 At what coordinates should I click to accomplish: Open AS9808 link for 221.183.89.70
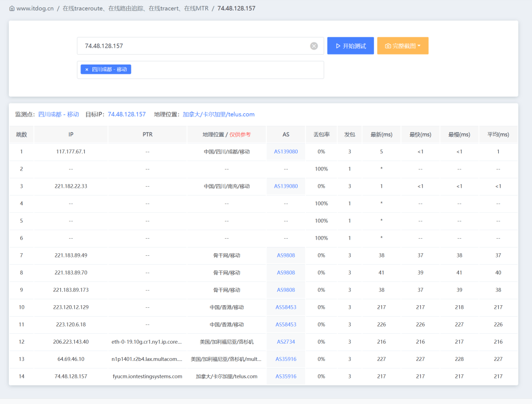click(x=286, y=272)
